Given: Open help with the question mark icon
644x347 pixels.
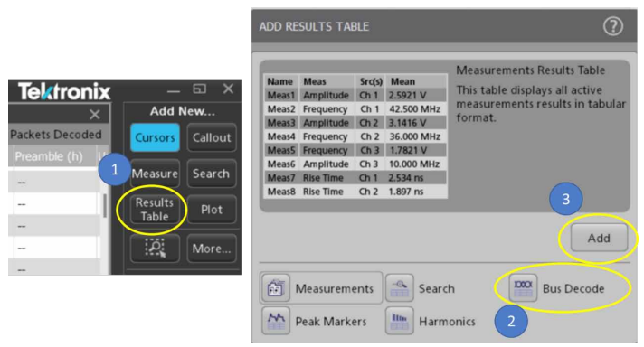Looking at the screenshot, I should pos(612,27).
